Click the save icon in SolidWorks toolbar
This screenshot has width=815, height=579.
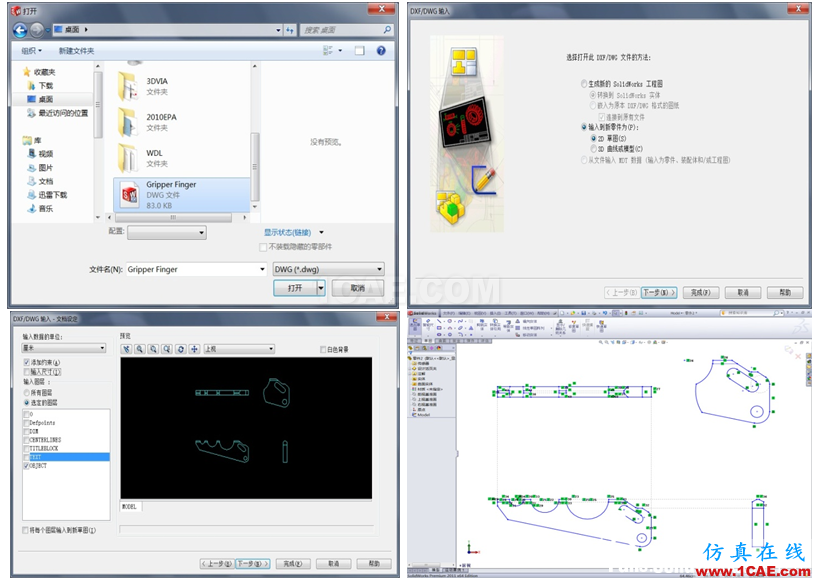coord(584,313)
